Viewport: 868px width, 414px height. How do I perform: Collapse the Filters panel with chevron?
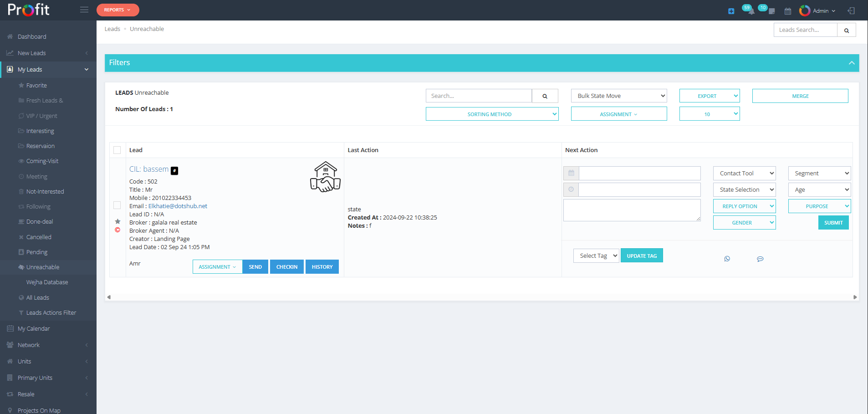[x=851, y=63]
